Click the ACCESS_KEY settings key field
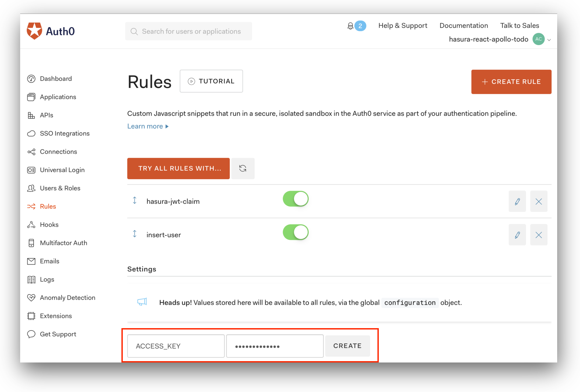 point(176,346)
